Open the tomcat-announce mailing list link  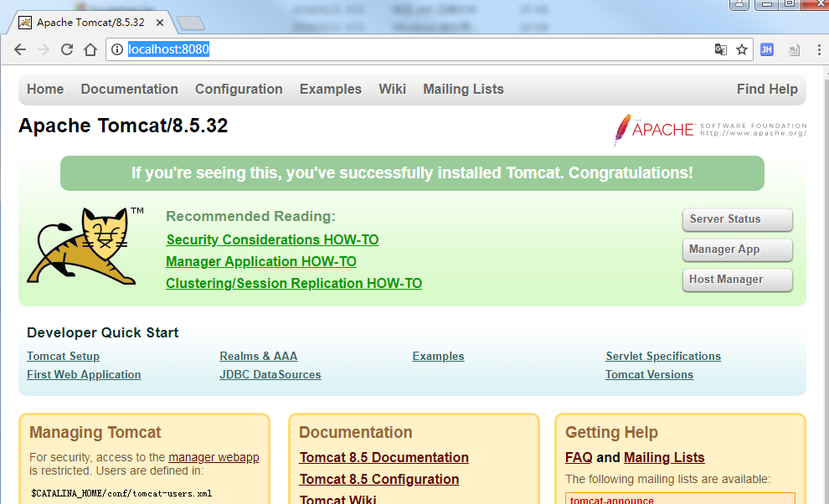click(612, 500)
